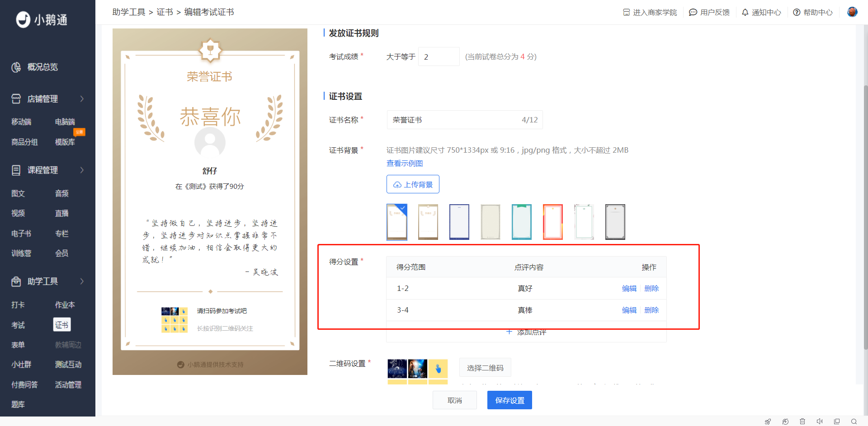
Task: Click the 小鹅通 logo
Action: [x=42, y=19]
